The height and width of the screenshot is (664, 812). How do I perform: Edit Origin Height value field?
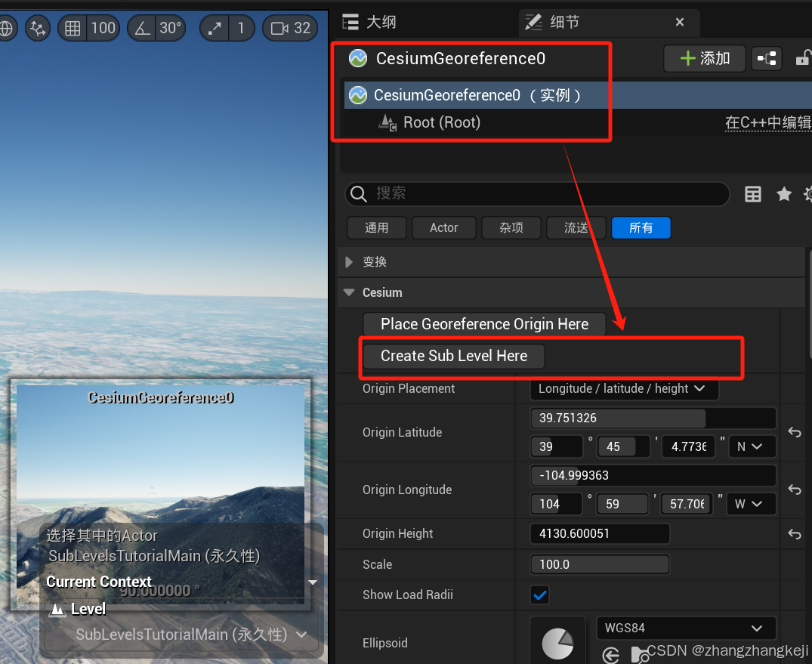600,533
